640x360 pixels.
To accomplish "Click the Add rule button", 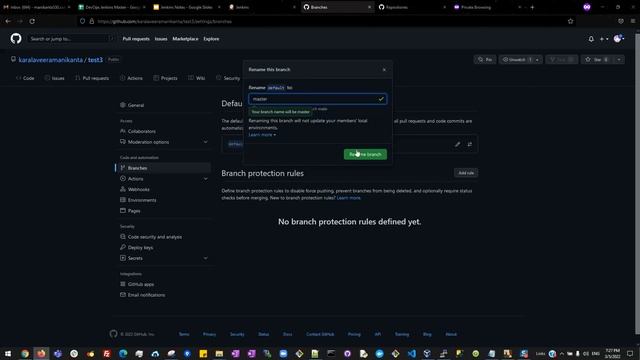I will (466, 173).
